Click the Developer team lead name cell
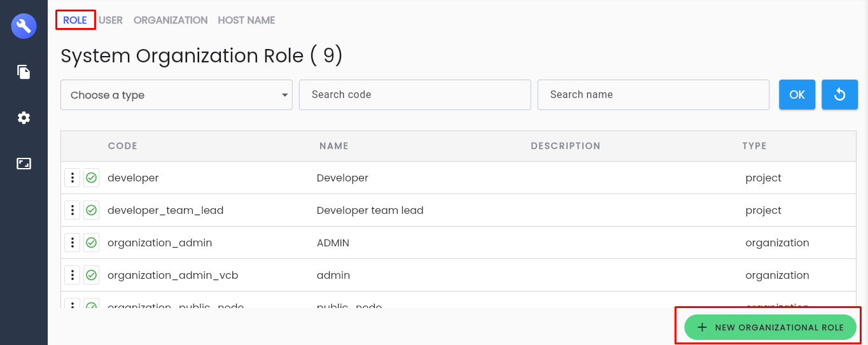Viewport: 868px width, 345px height. click(x=370, y=210)
